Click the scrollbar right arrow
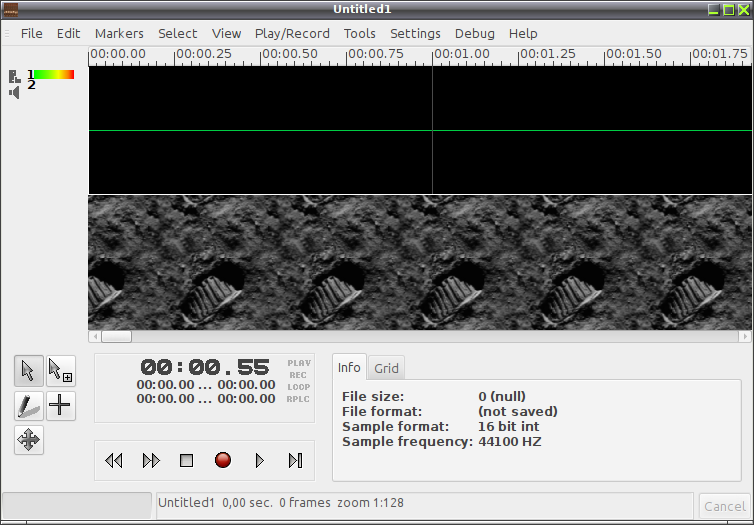The height and width of the screenshot is (525, 754). [x=745, y=337]
